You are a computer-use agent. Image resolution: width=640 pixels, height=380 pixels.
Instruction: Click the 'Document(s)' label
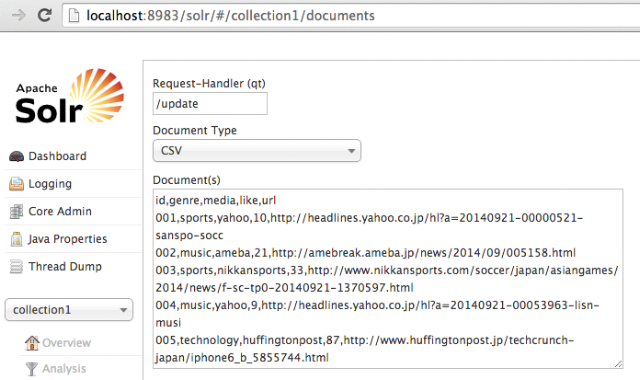[x=187, y=180]
